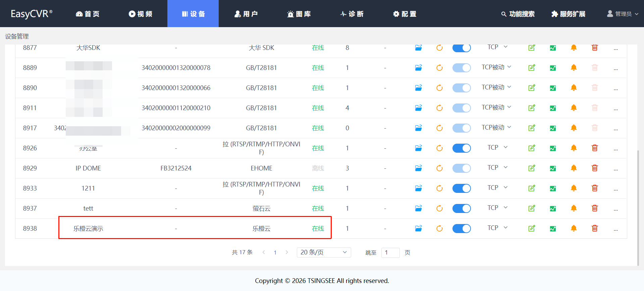Toggle enable switch for device 8938
644x291 pixels.
(x=462, y=228)
